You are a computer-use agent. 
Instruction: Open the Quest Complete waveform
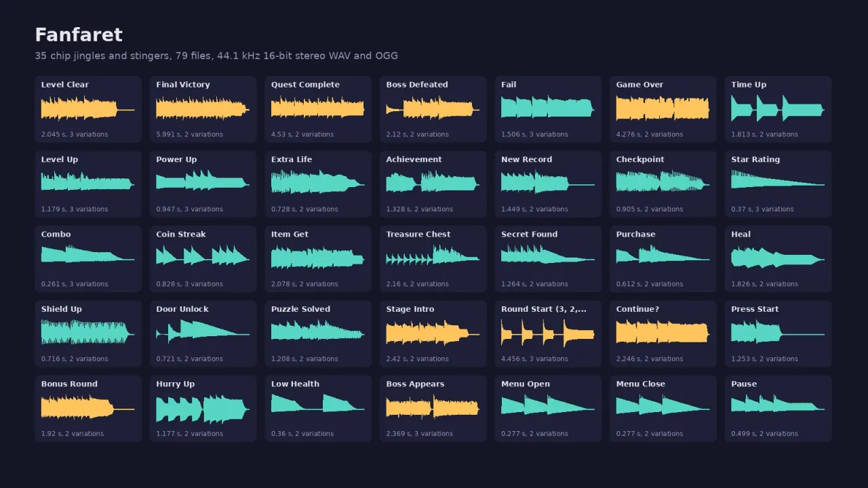317,109
